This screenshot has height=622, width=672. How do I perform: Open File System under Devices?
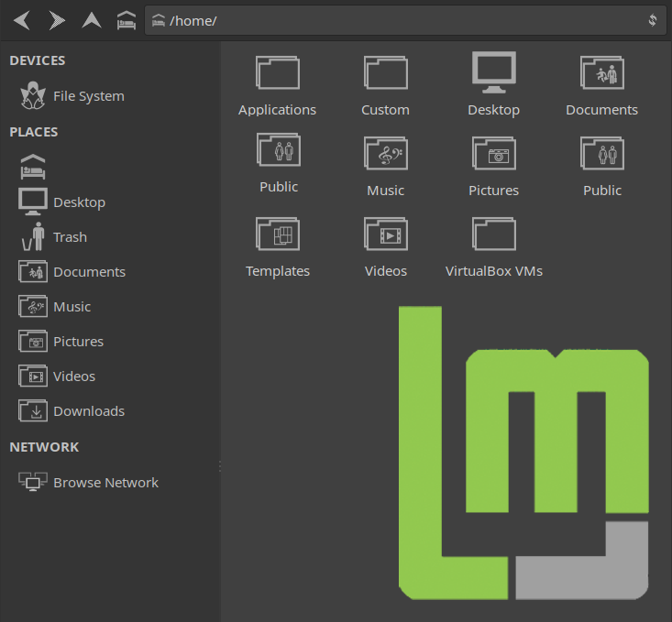(72, 96)
